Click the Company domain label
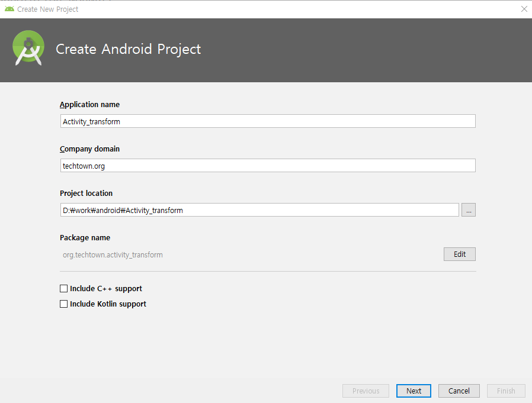532x403 pixels. pyautogui.click(x=89, y=149)
